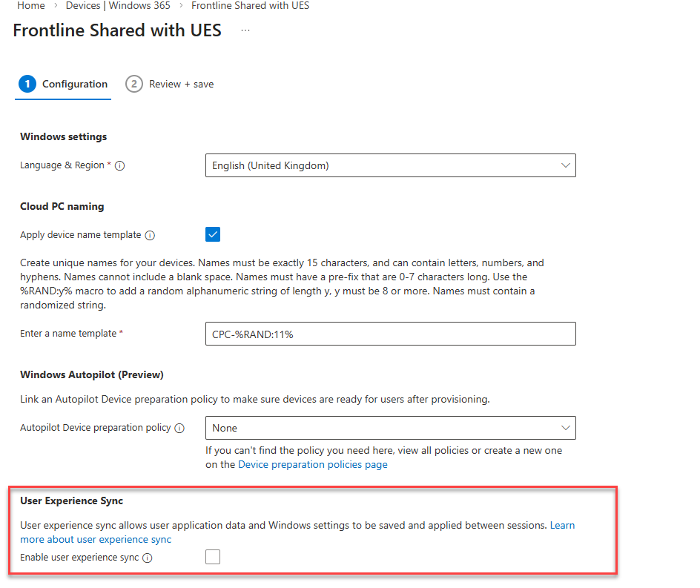The height and width of the screenshot is (588, 700).
Task: Open the Device preparation policies page link
Action: pos(312,465)
